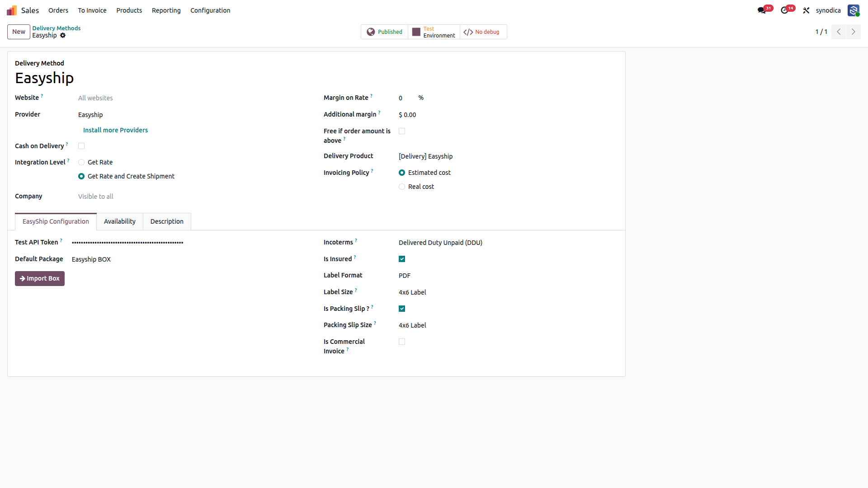868x488 pixels.
Task: Uncheck the Is Insured checkbox
Action: [402, 259]
